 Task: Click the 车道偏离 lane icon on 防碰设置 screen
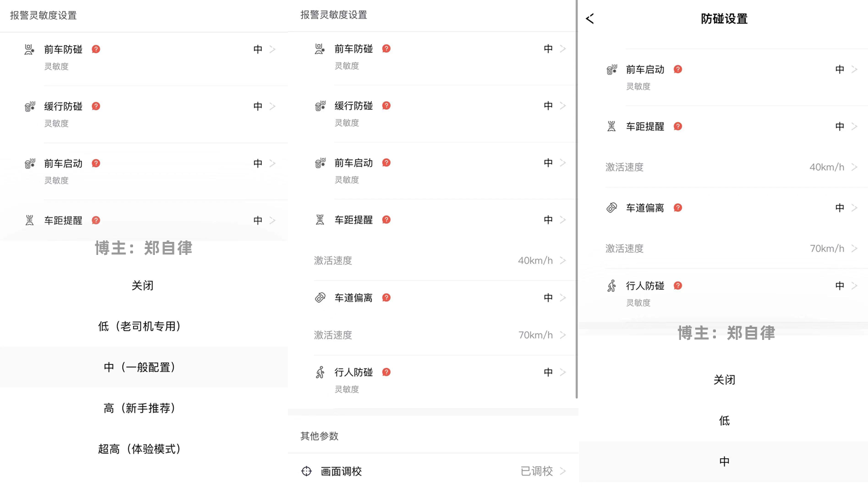coord(612,208)
